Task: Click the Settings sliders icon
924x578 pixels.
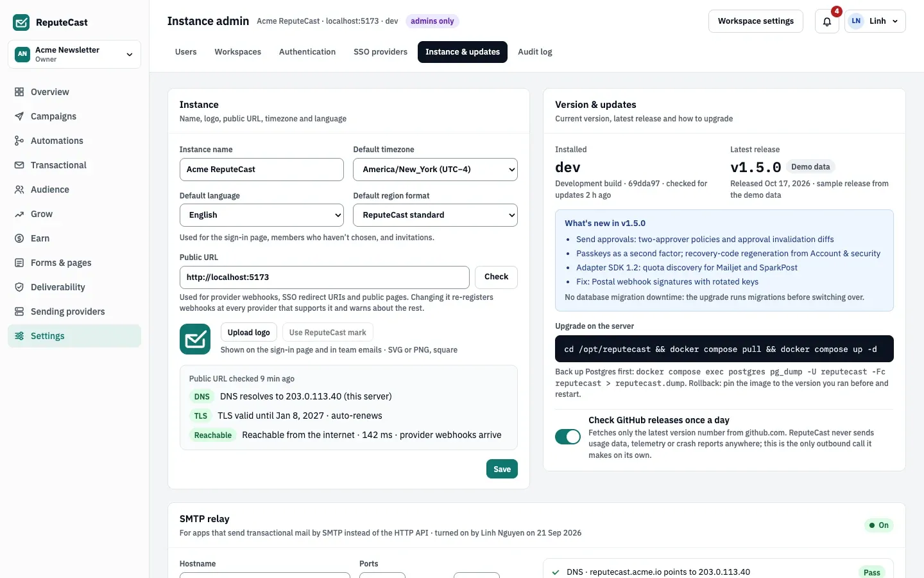Action: (19, 336)
